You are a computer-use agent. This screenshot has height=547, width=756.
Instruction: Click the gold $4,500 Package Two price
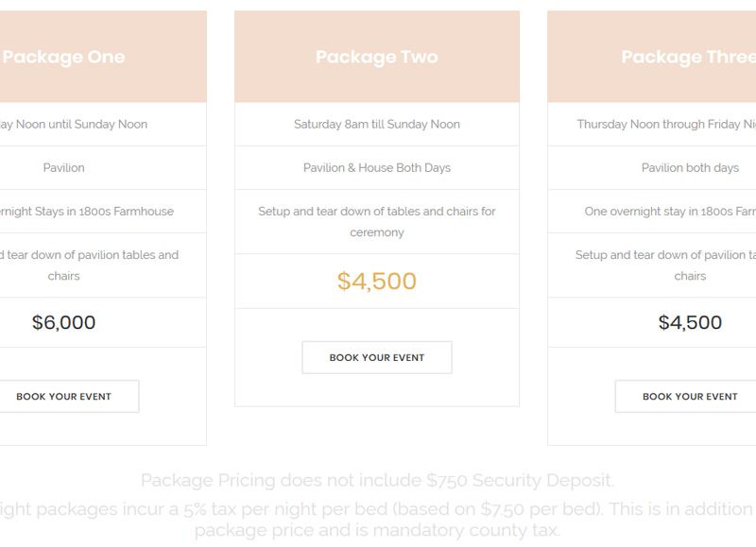[x=377, y=281]
